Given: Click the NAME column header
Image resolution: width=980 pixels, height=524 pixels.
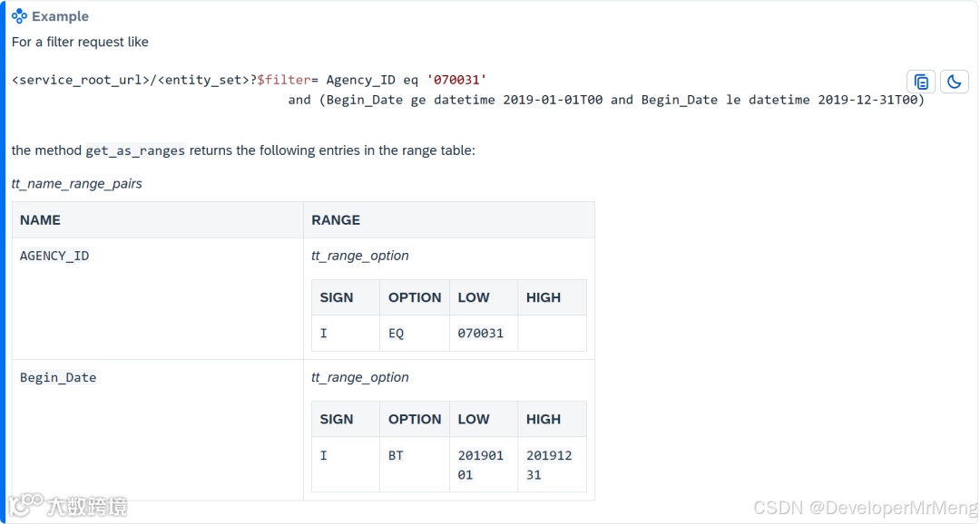Looking at the screenshot, I should pyautogui.click(x=41, y=220).
